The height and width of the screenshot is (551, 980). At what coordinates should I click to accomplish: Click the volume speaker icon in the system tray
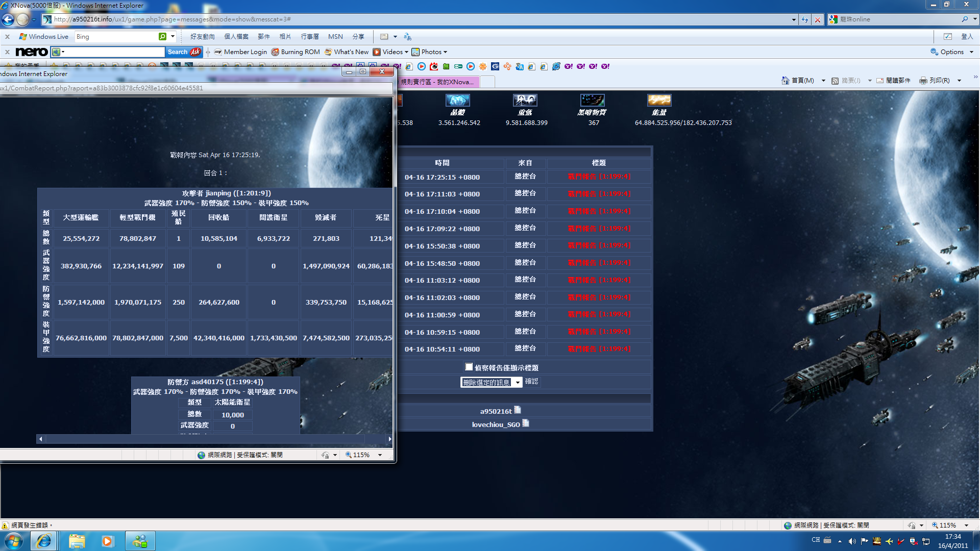852,541
